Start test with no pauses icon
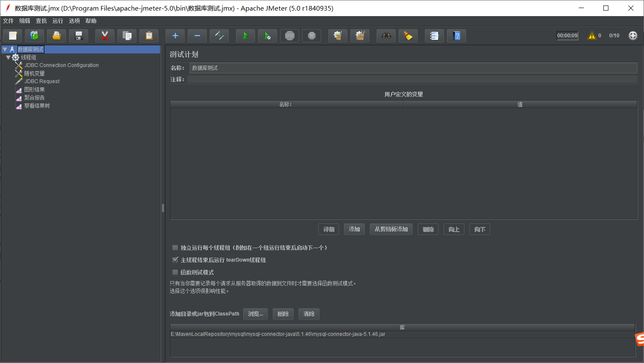The width and height of the screenshot is (644, 363). (x=268, y=36)
